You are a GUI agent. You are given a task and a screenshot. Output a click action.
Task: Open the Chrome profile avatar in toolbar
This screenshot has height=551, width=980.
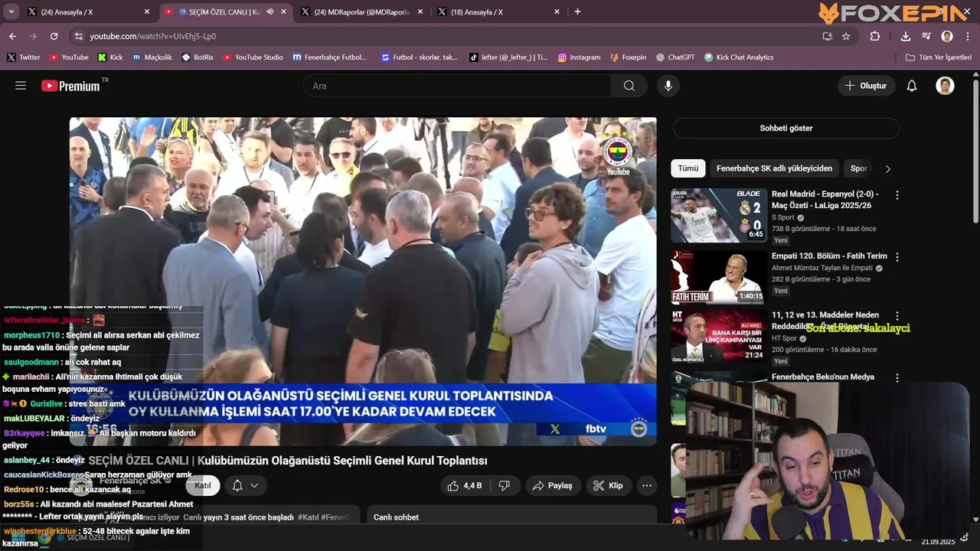[x=947, y=36]
